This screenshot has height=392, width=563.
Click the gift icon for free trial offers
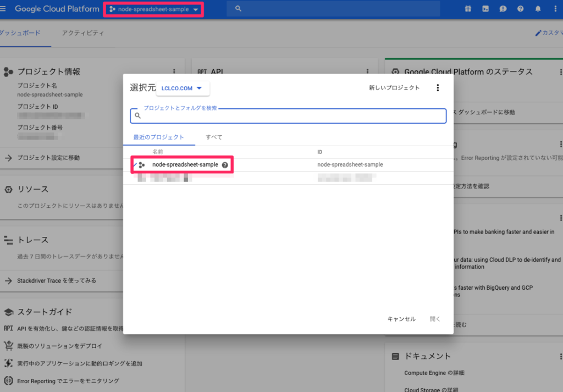point(468,8)
